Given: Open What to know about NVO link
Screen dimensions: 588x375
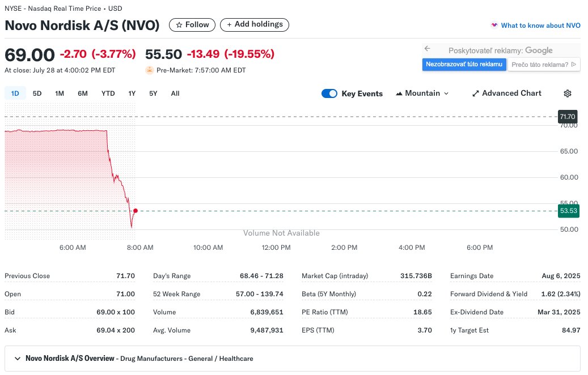Looking at the screenshot, I should coord(540,25).
